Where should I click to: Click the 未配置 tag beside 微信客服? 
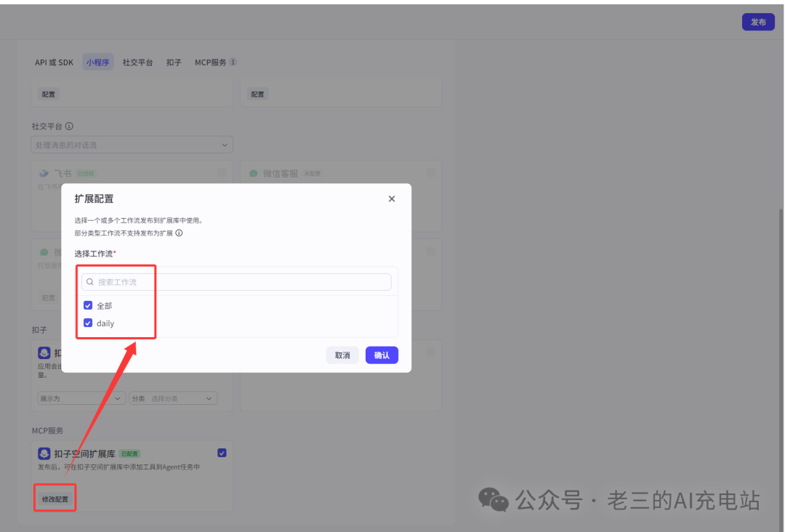tap(312, 174)
